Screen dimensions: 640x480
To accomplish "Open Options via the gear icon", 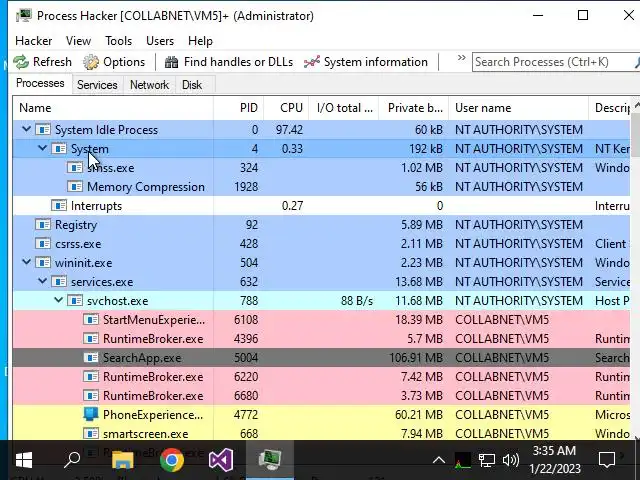I will coord(91,62).
